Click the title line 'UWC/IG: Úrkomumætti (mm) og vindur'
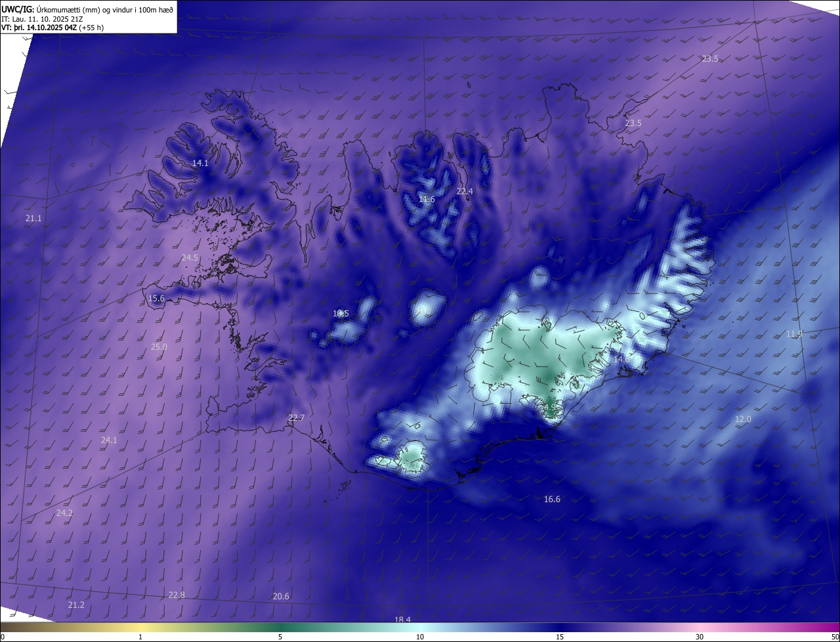This screenshot has width=840, height=642. (x=88, y=9)
